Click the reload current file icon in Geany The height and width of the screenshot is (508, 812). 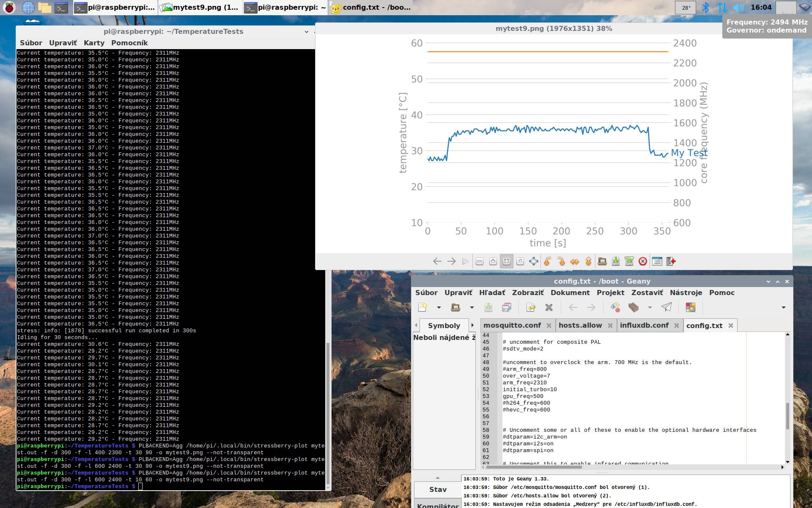coord(530,307)
